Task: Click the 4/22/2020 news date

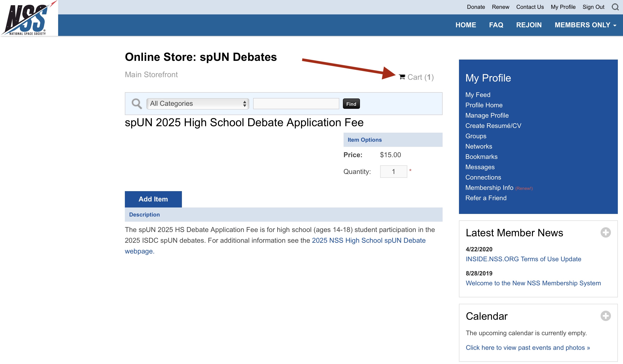Action: pos(479,249)
